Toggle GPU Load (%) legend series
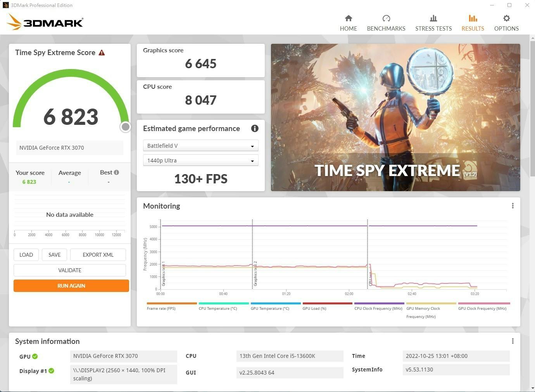 (327, 306)
